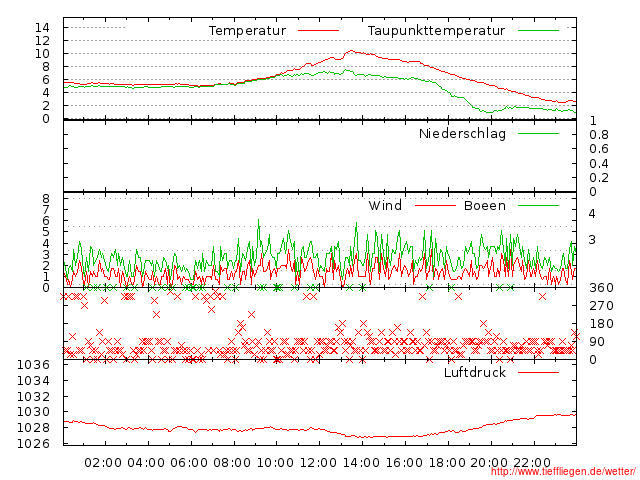
Task: Click the green Boeen legend line
Action: click(538, 205)
